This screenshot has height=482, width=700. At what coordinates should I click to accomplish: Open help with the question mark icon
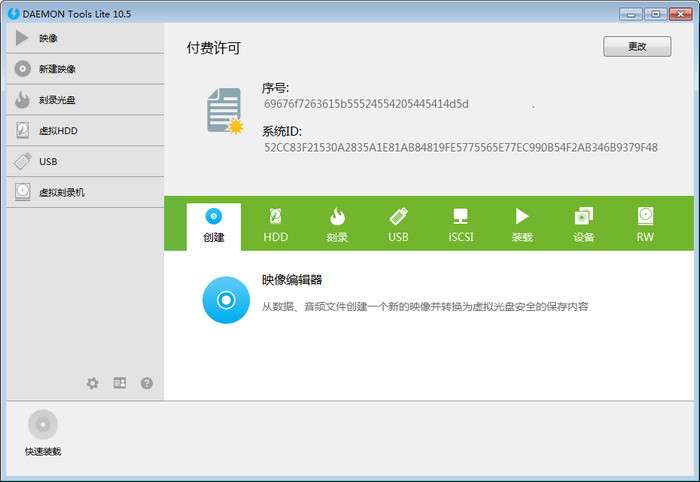pyautogui.click(x=147, y=383)
